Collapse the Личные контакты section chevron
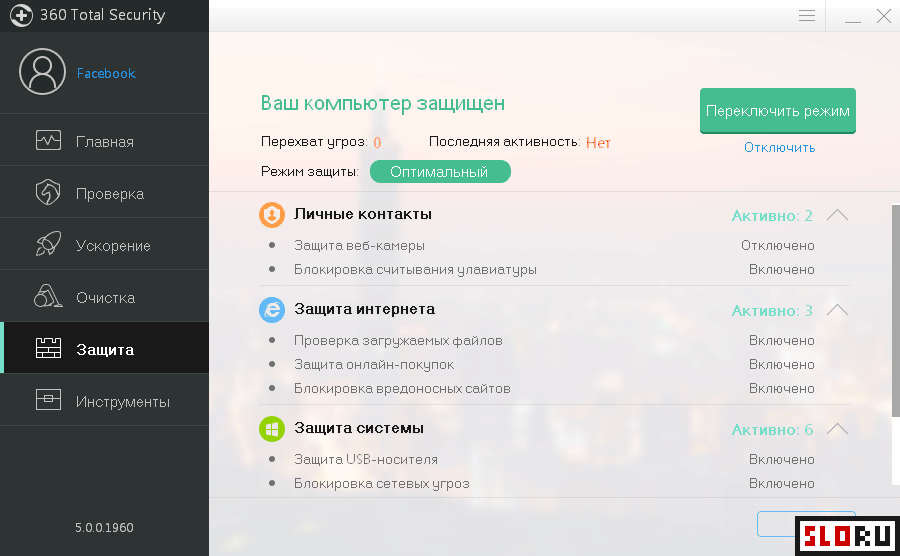Viewport: 900px width, 556px height. [x=837, y=215]
